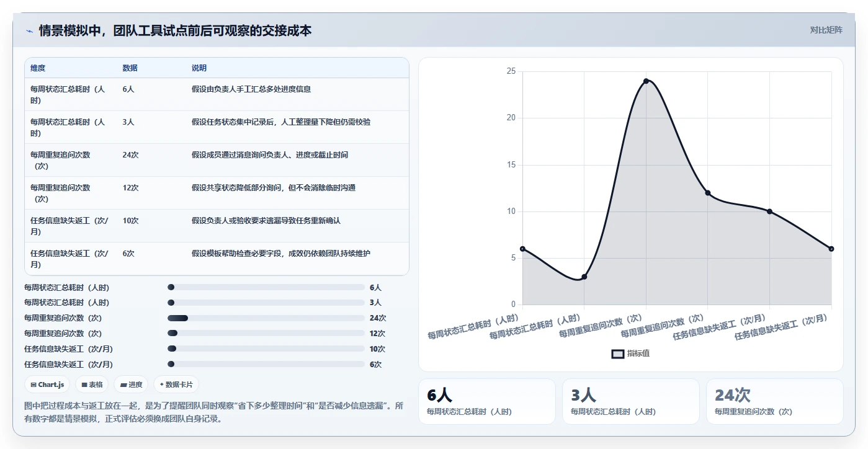Click the 12次 value beside its progress bar

378,334
